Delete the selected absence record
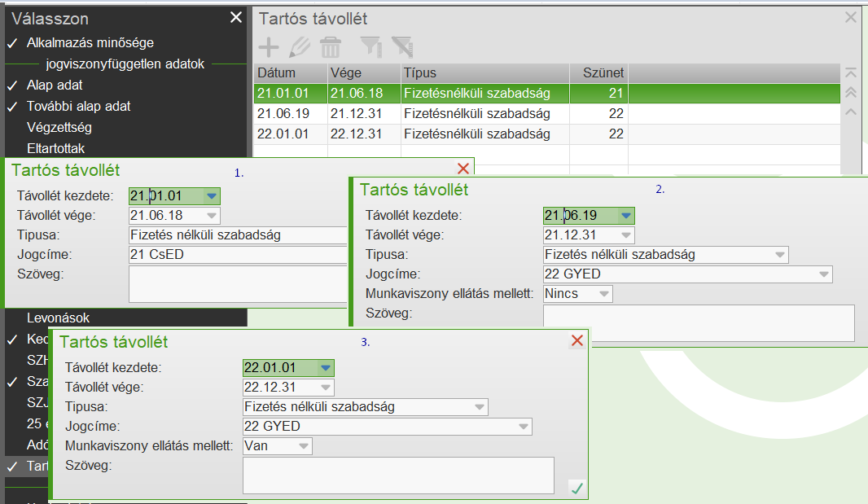The width and height of the screenshot is (868, 504). pos(329,46)
